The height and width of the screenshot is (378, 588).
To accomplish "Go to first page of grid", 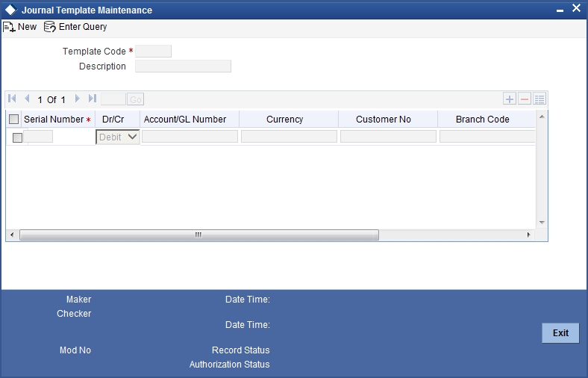I will tap(13, 99).
